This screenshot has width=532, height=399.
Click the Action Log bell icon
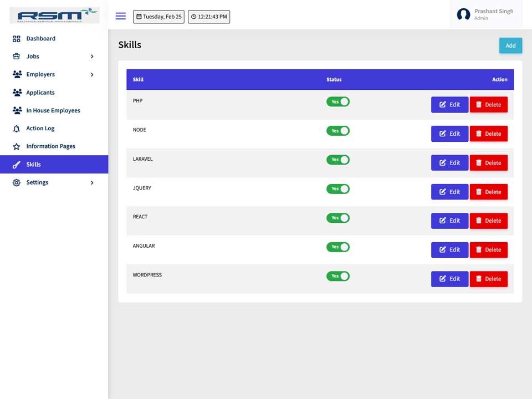click(x=16, y=129)
